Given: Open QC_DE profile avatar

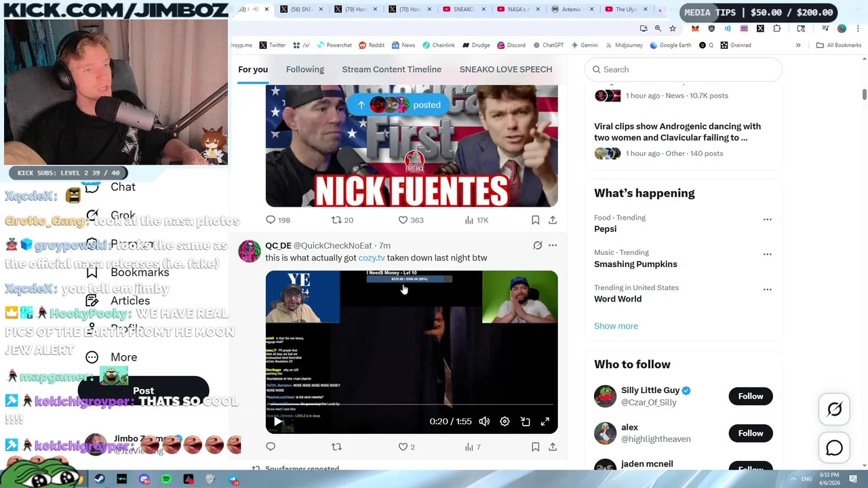Looking at the screenshot, I should tap(249, 251).
